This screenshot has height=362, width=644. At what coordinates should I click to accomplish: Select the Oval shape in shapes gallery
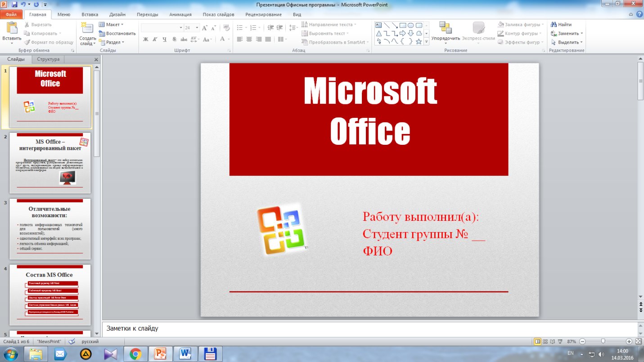[x=411, y=25]
